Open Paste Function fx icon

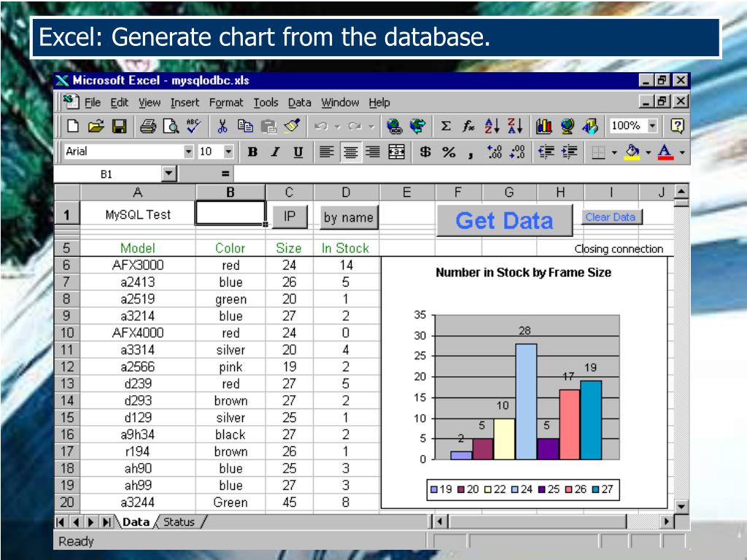(x=469, y=126)
